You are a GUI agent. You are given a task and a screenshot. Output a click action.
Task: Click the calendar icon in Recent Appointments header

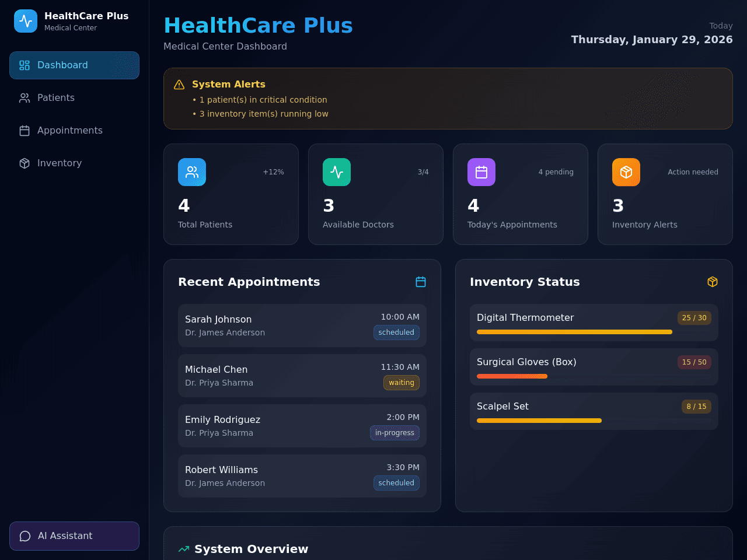(421, 282)
